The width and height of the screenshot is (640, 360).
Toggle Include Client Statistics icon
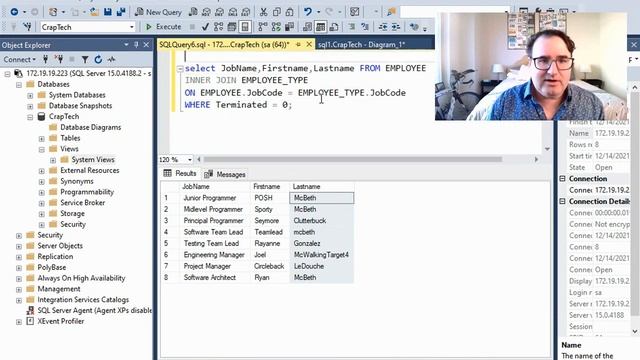(289, 27)
